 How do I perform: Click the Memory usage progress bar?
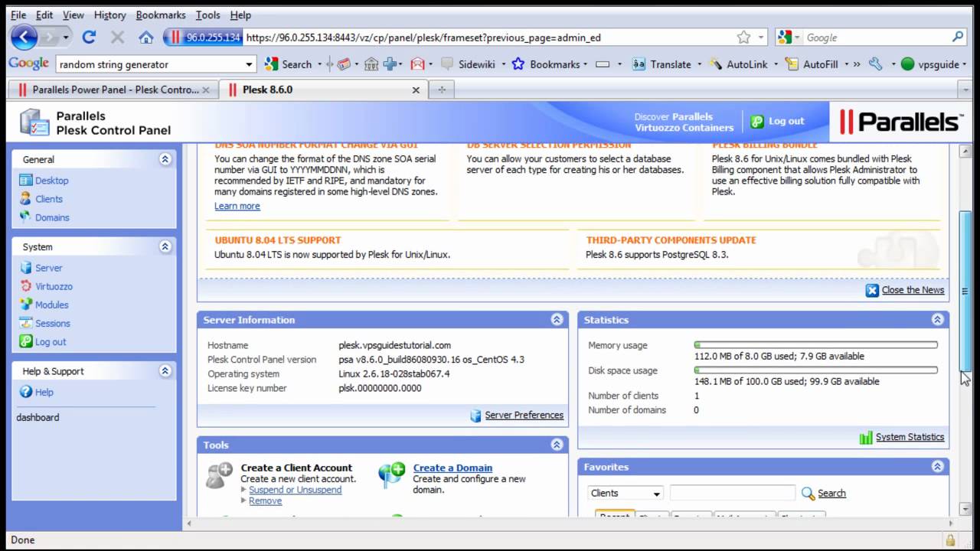[x=816, y=345]
